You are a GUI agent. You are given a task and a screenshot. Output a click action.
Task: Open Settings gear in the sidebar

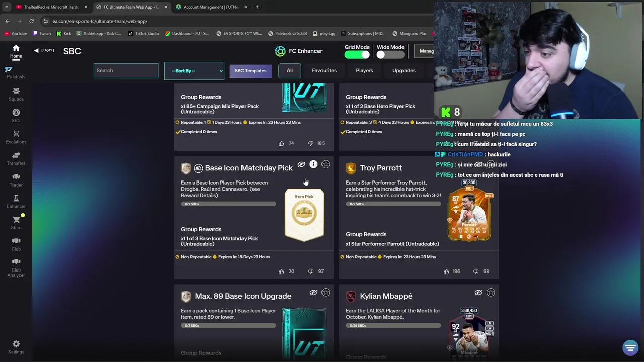pyautogui.click(x=16, y=347)
